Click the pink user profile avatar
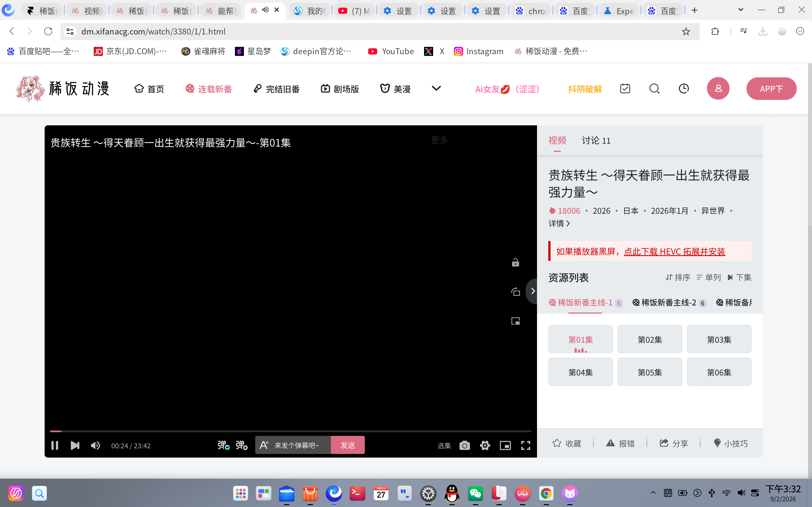 coord(718,89)
